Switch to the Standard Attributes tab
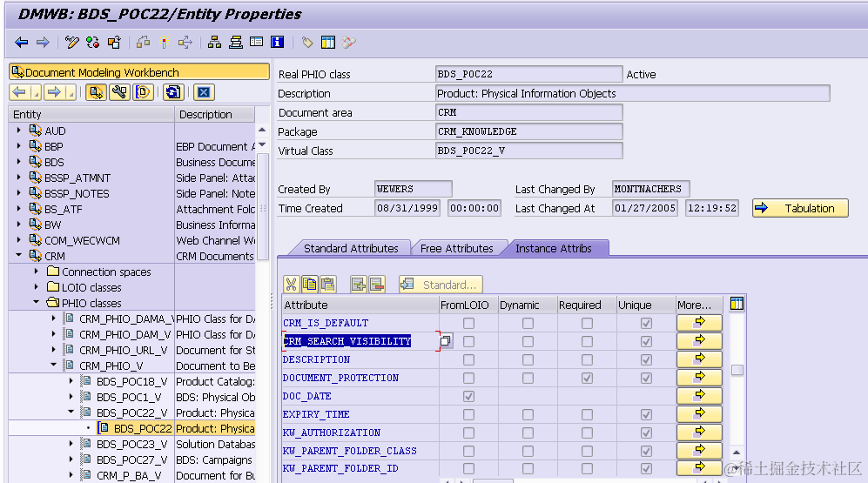Image resolution: width=868 pixels, height=483 pixels. coord(351,248)
